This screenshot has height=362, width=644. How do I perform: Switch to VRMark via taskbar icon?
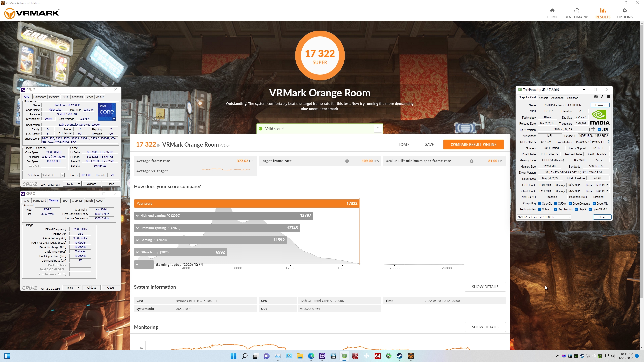click(411, 356)
